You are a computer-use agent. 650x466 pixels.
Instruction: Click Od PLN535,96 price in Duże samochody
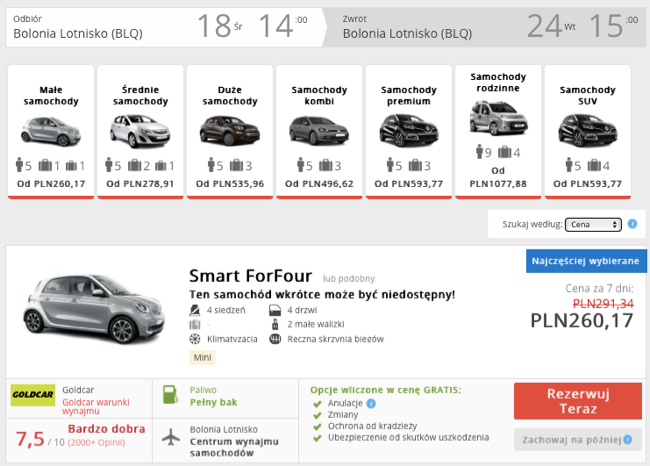pyautogui.click(x=230, y=184)
